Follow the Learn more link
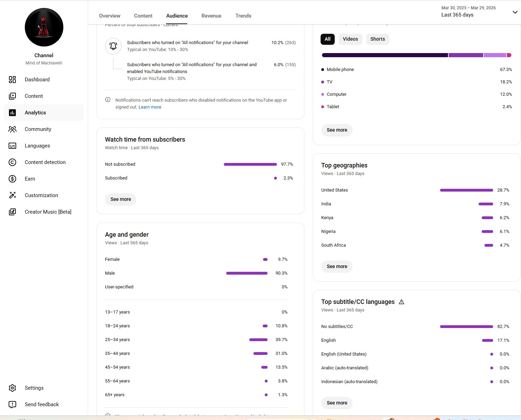 (150, 107)
